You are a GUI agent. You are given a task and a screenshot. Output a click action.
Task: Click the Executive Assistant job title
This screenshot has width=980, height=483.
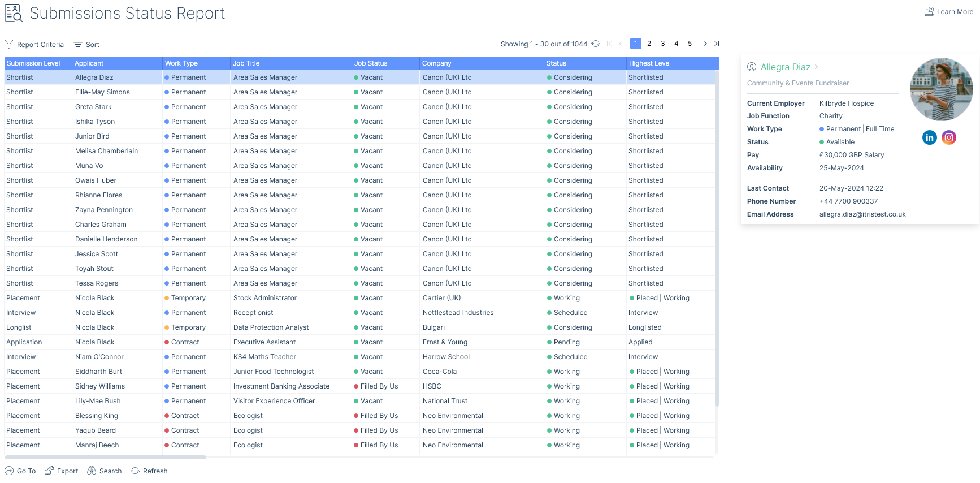click(x=264, y=342)
